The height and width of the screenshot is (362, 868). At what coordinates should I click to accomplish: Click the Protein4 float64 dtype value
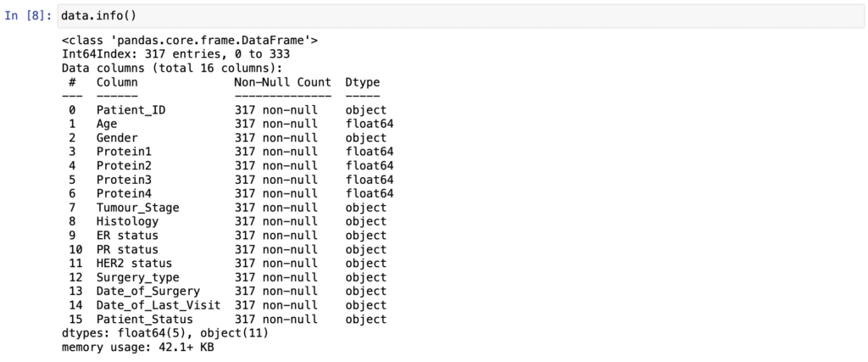[370, 194]
